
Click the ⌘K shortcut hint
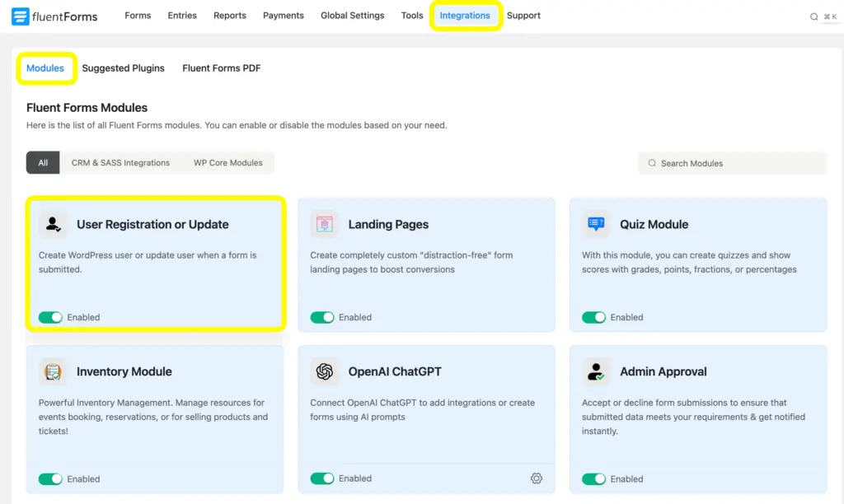tap(830, 16)
